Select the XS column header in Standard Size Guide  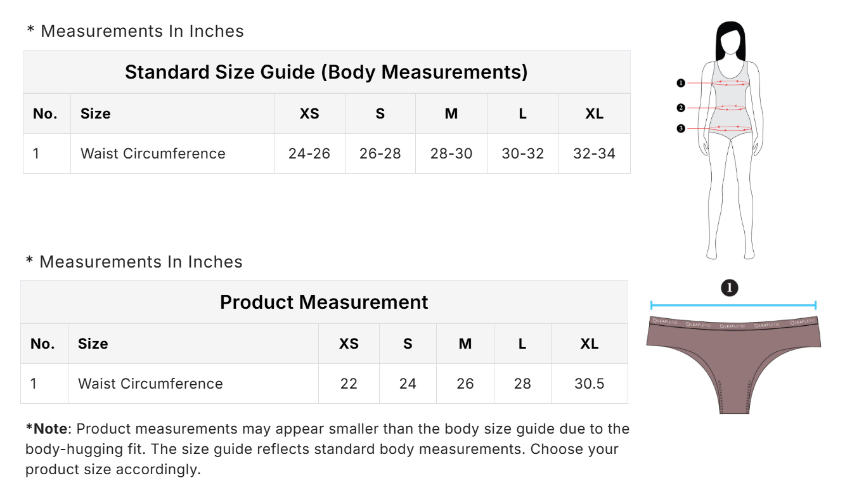click(x=309, y=113)
